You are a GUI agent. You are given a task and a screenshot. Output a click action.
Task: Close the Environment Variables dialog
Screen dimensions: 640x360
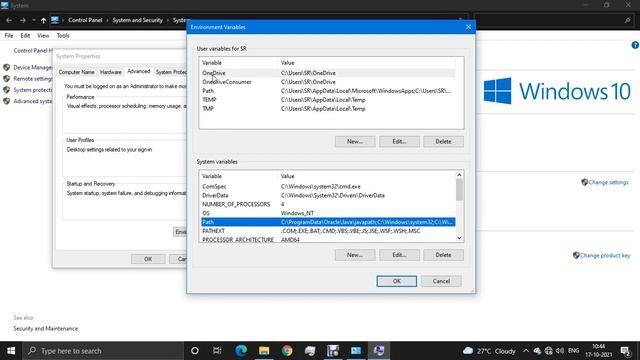(x=468, y=27)
